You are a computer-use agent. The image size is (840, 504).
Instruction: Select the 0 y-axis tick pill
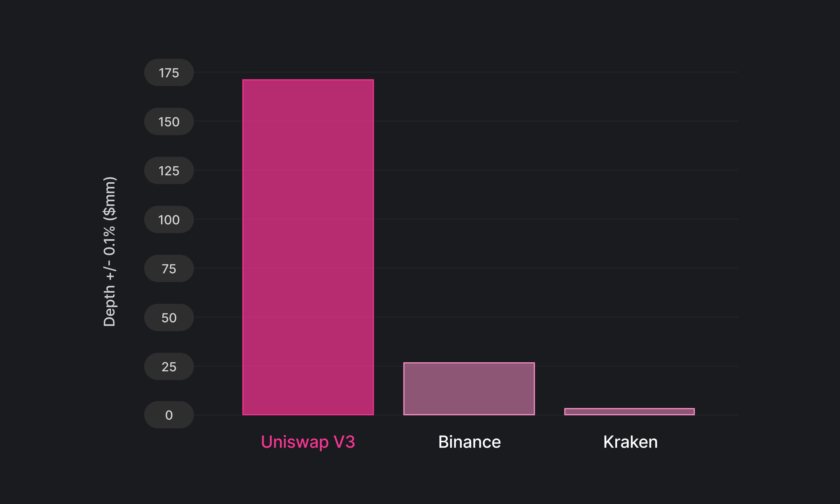coord(169,415)
